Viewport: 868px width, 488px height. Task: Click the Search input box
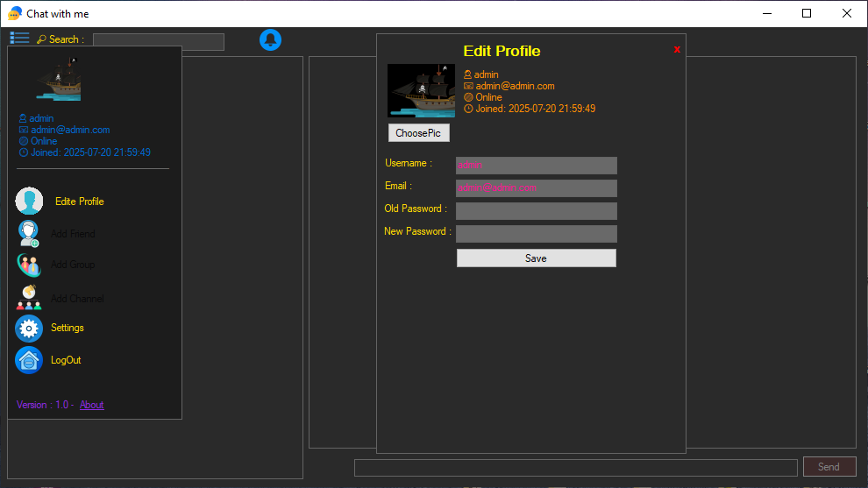(x=158, y=41)
